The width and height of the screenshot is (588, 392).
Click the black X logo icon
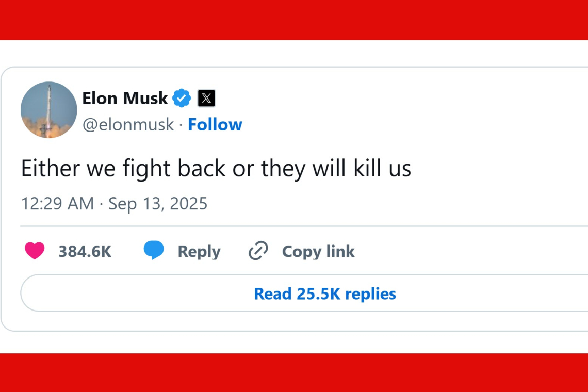(206, 98)
